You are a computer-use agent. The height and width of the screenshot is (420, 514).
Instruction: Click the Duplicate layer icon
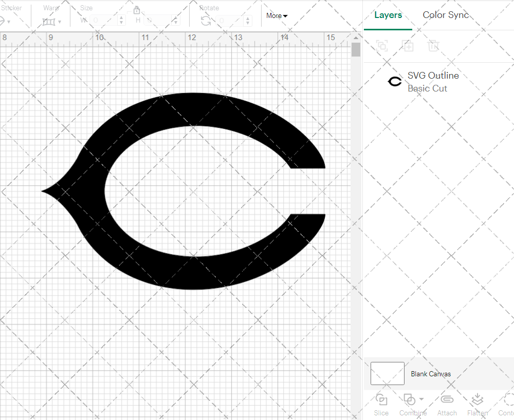[408, 46]
